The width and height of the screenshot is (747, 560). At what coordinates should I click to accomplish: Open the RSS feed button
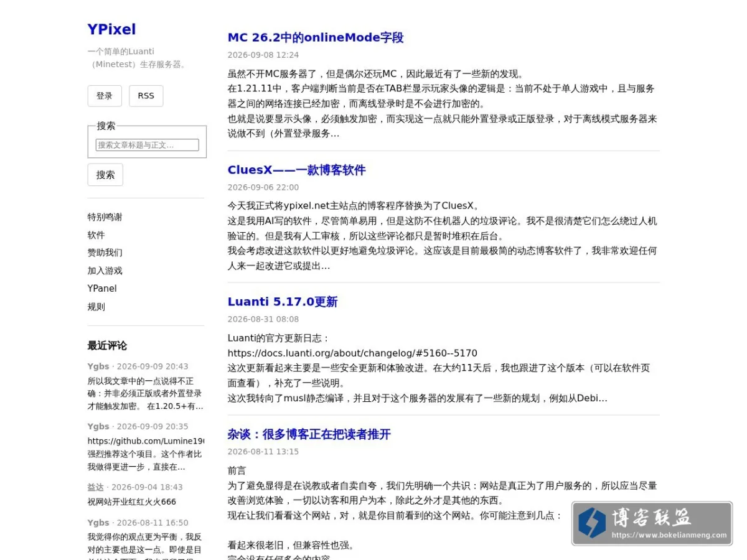point(146,96)
